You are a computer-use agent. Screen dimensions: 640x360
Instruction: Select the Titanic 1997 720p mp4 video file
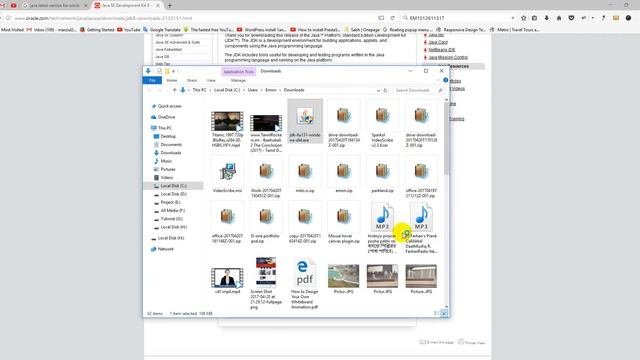click(x=227, y=129)
